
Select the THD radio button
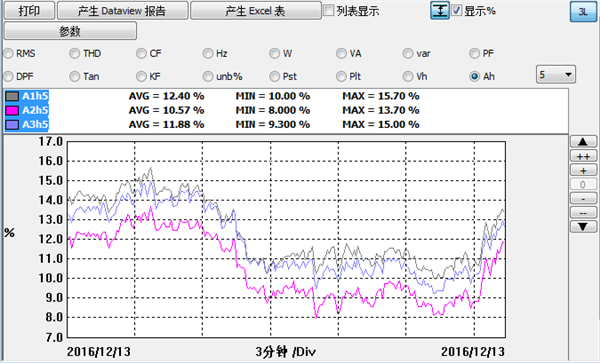pyautogui.click(x=74, y=54)
